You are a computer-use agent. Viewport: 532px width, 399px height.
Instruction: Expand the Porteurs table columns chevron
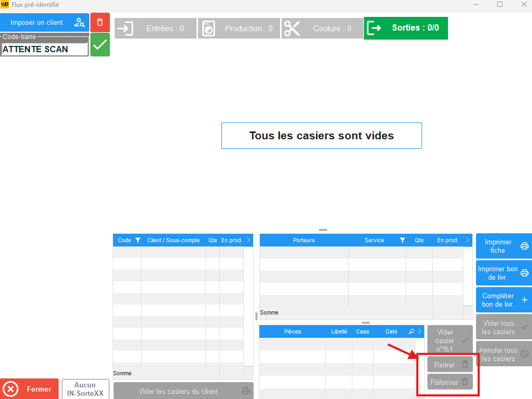click(x=468, y=240)
